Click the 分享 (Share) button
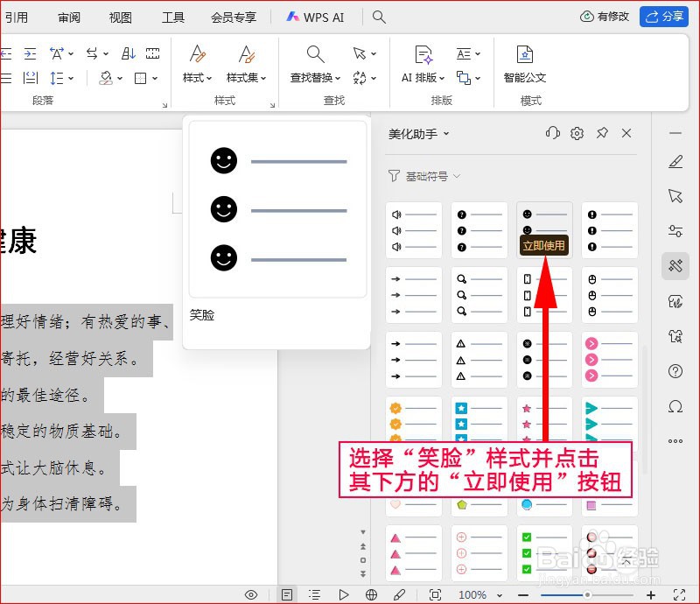700x604 pixels. click(x=663, y=17)
